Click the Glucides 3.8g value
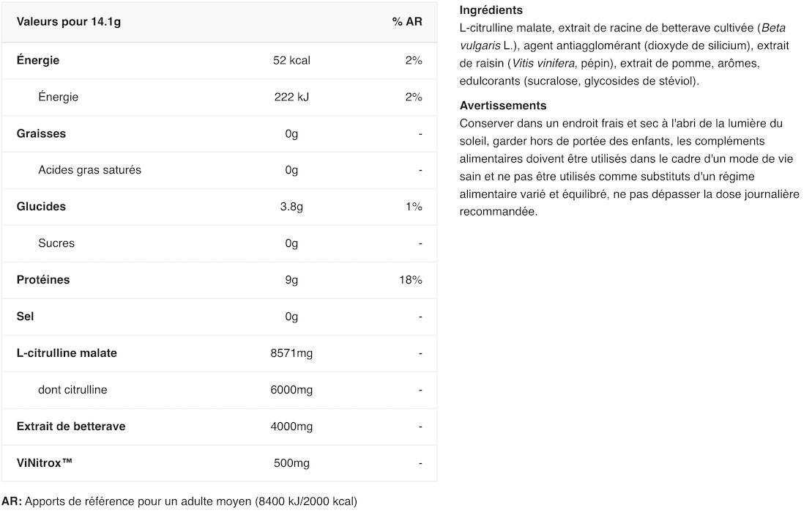812x513 pixels. (x=291, y=207)
